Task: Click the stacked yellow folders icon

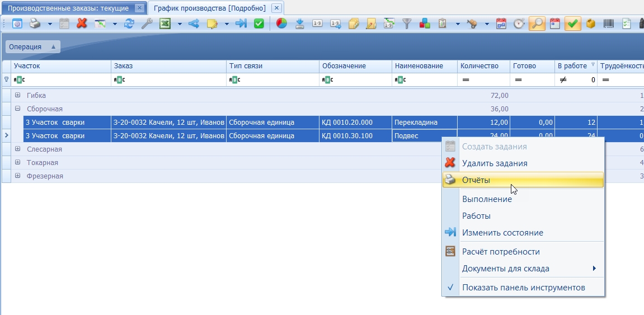Action: pos(354,23)
